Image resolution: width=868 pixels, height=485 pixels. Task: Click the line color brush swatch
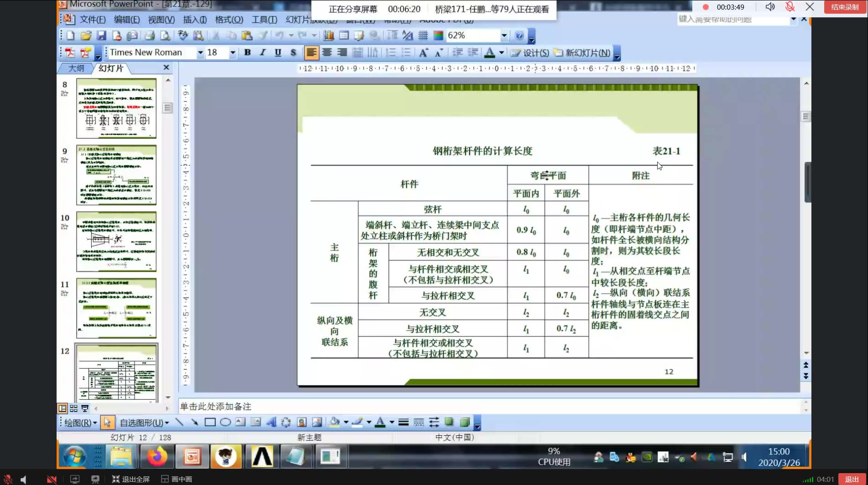pyautogui.click(x=357, y=422)
